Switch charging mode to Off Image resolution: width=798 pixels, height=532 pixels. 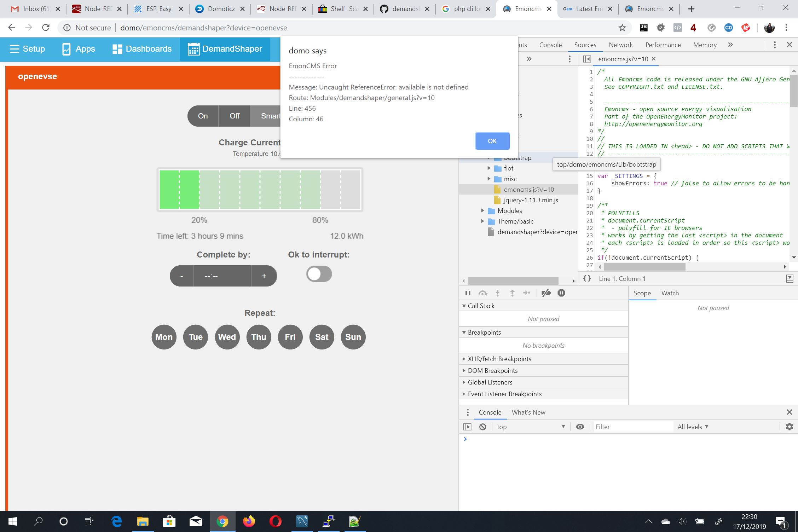pos(234,116)
